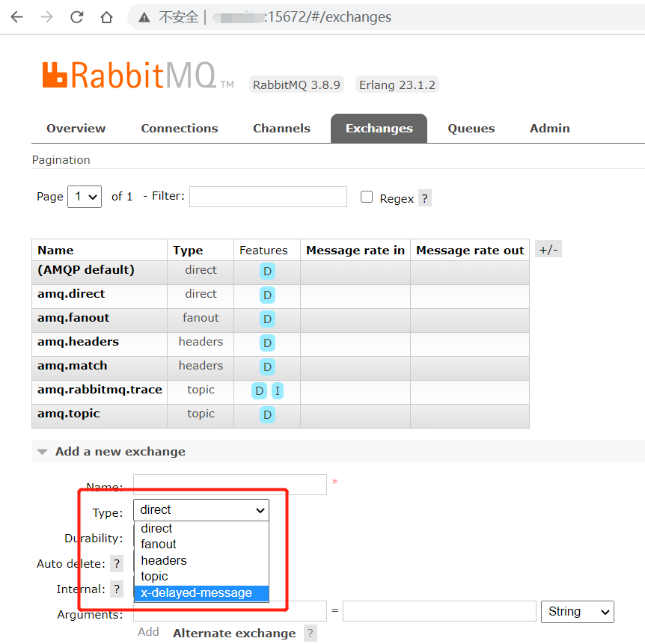
Task: Sort by Message rate in header
Action: (355, 250)
